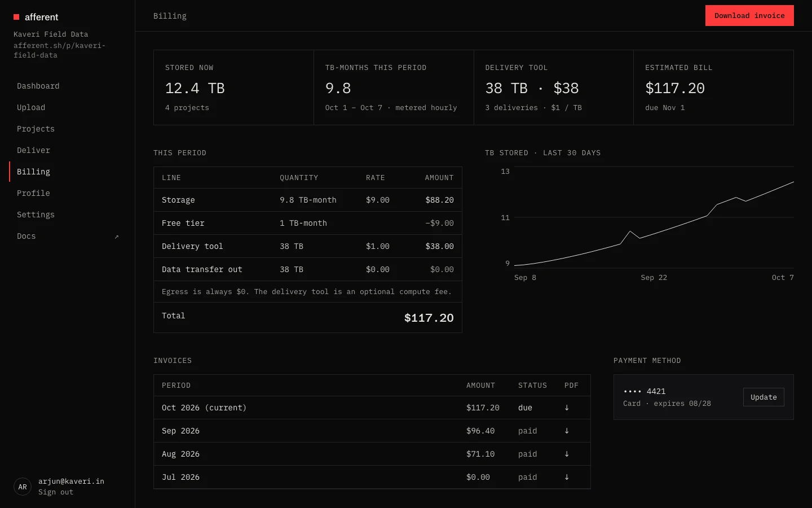Click the Download invoice button
This screenshot has width=812, height=508.
pyautogui.click(x=749, y=16)
